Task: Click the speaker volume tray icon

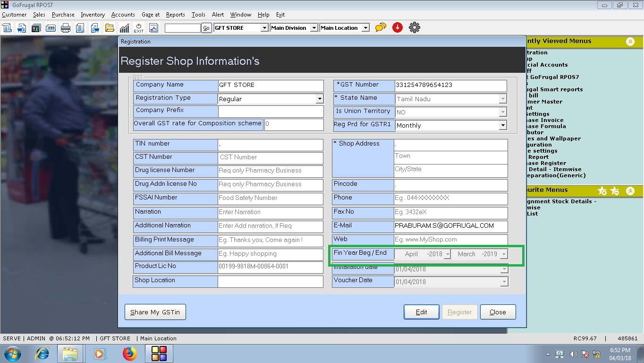Action: click(573, 354)
